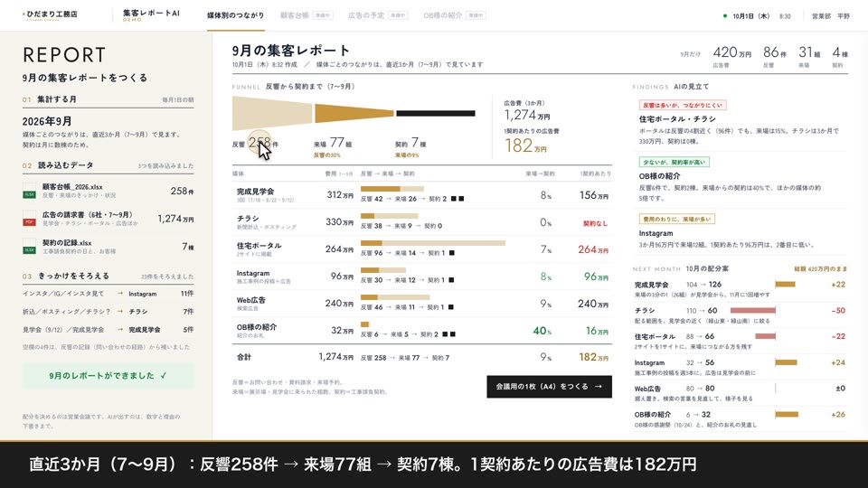868x488 pixels.
Task: Click 会議用の1枚（A4）をつくる button
Action: pyautogui.click(x=549, y=387)
